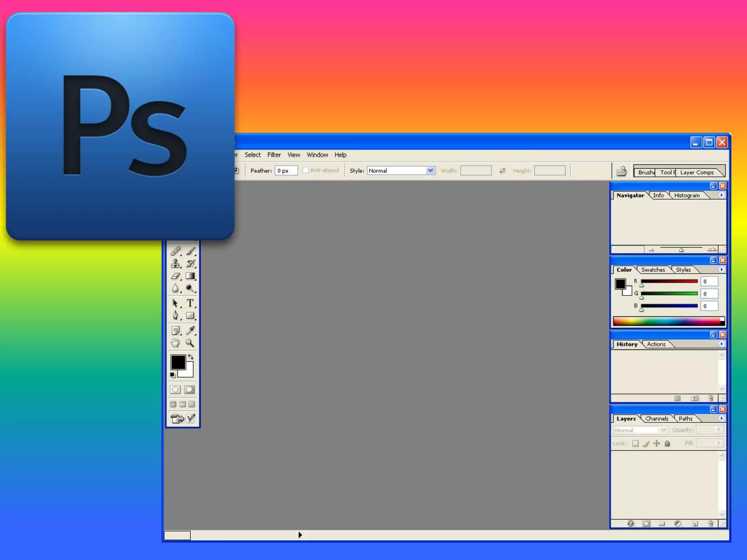Viewport: 747px width, 560px height.
Task: Swap foreground and background colors icon
Action: click(191, 357)
